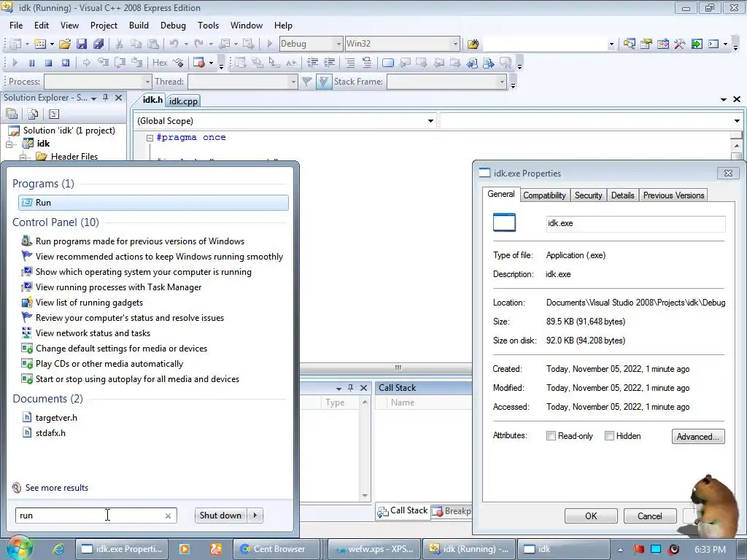The height and width of the screenshot is (560, 747).
Task: Open the Thread dropdown
Action: [293, 82]
